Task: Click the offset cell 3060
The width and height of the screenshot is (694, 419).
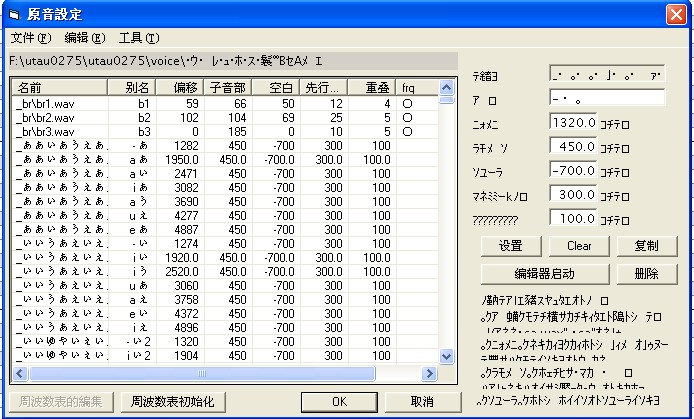Action: (186, 286)
